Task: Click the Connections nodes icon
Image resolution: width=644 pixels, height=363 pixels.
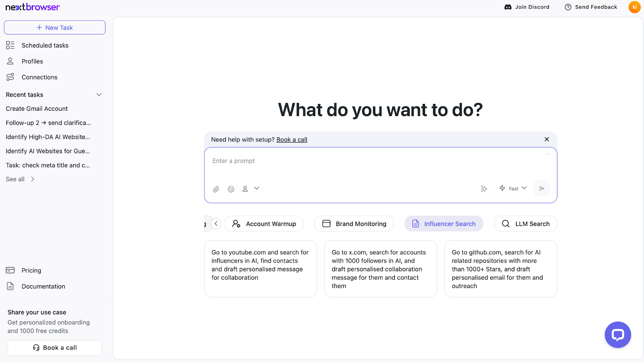Action: click(x=10, y=77)
